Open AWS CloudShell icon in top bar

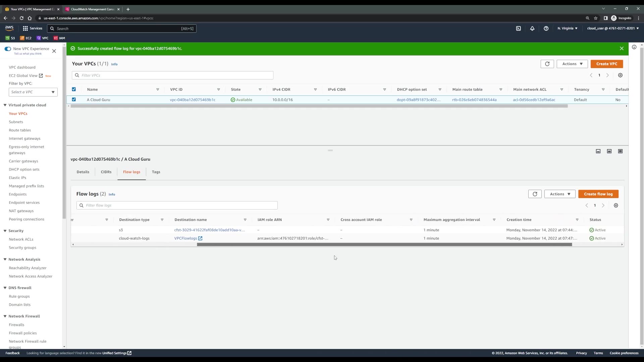click(518, 28)
